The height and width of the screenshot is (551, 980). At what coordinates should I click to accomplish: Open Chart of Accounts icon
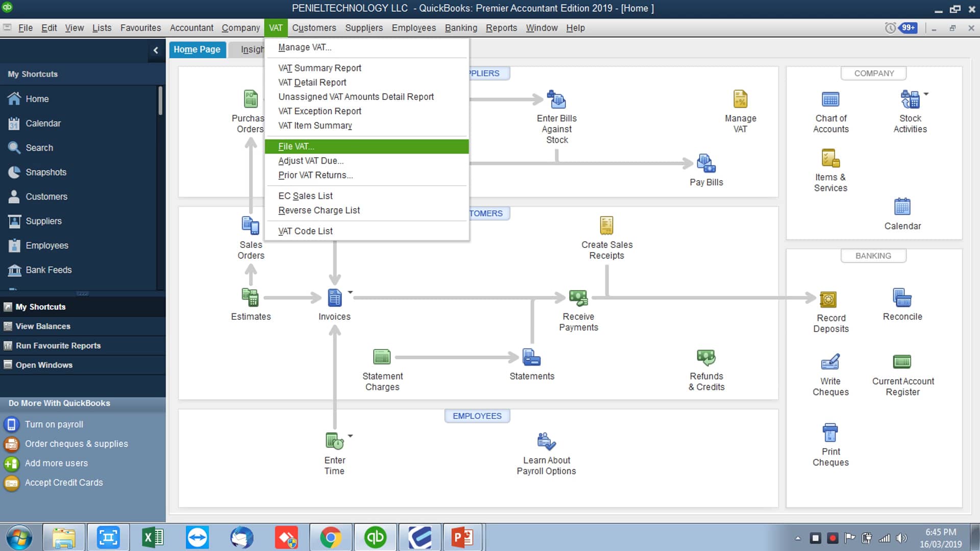(x=830, y=99)
